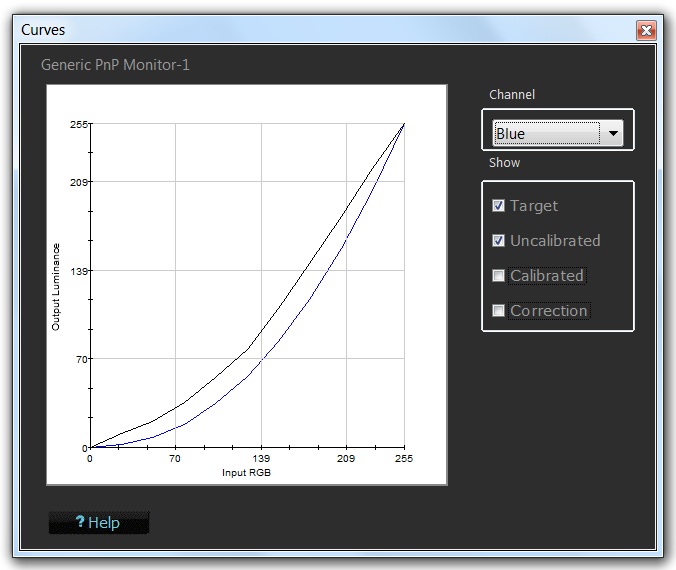Click the Channel label

pyautogui.click(x=512, y=94)
